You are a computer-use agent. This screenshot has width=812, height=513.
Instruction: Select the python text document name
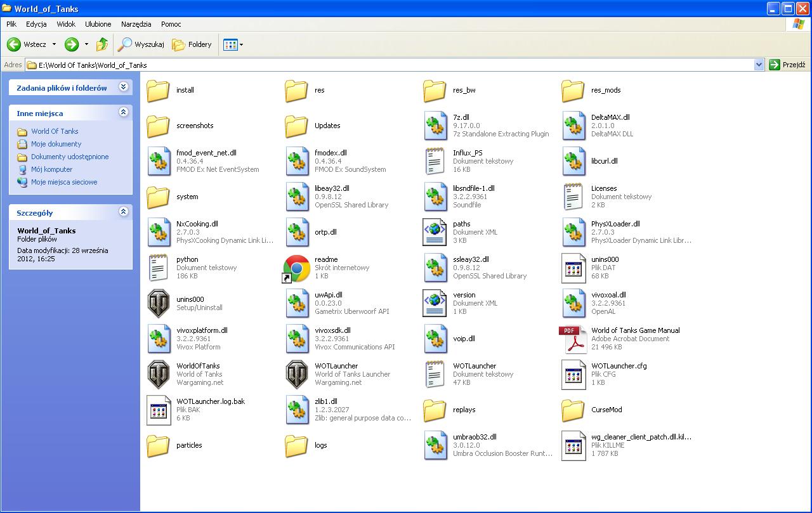click(187, 259)
